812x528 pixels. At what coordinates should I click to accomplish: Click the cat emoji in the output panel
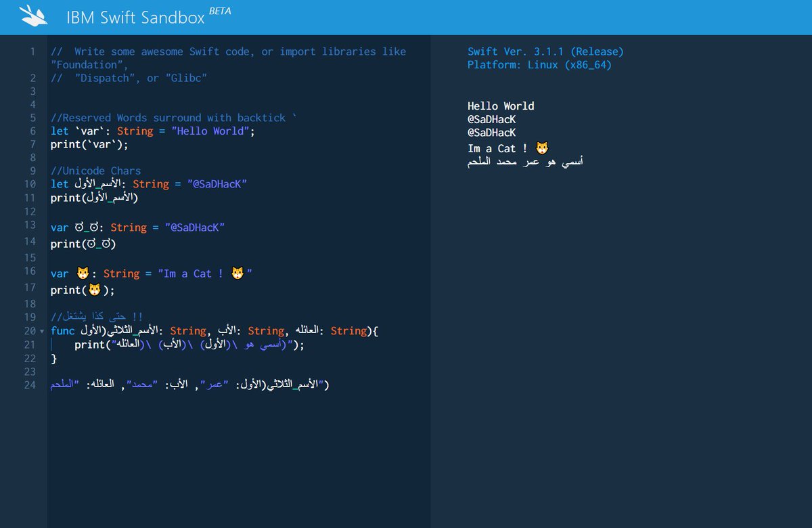click(x=542, y=148)
